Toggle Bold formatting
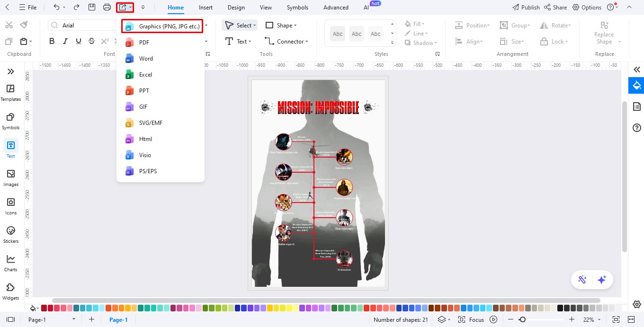 pos(52,42)
